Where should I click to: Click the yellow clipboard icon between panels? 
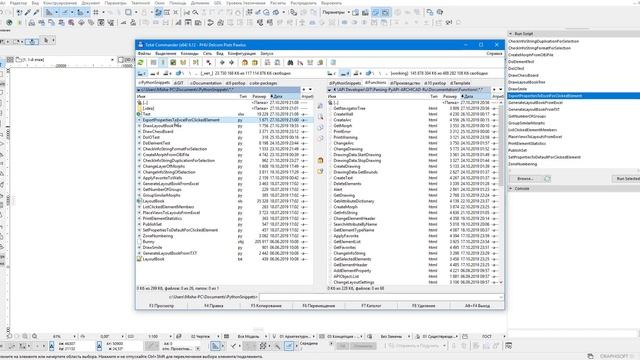tap(320, 160)
